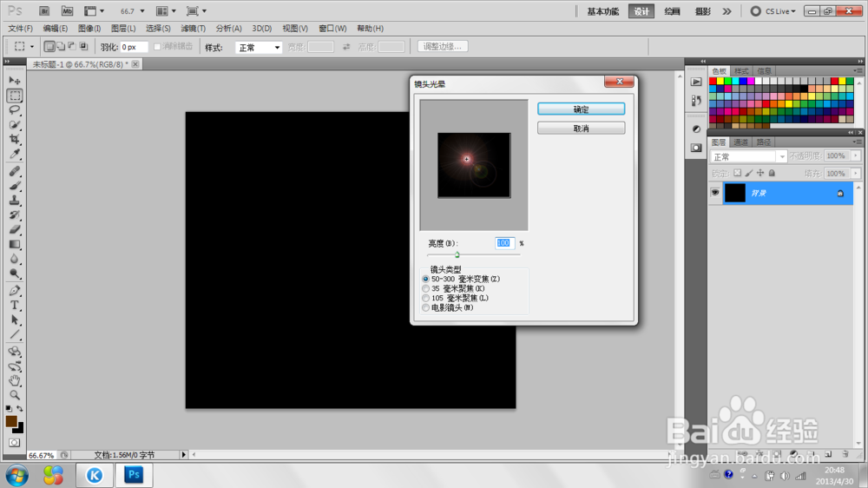Swap foreground and background colors
This screenshot has width=868, height=488.
pyautogui.click(x=20, y=409)
